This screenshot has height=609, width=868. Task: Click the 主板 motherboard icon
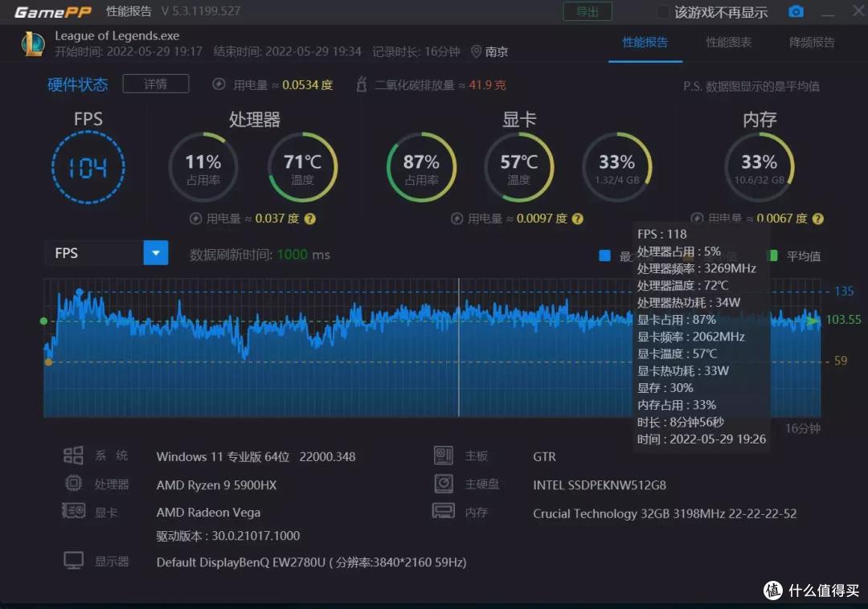click(444, 456)
